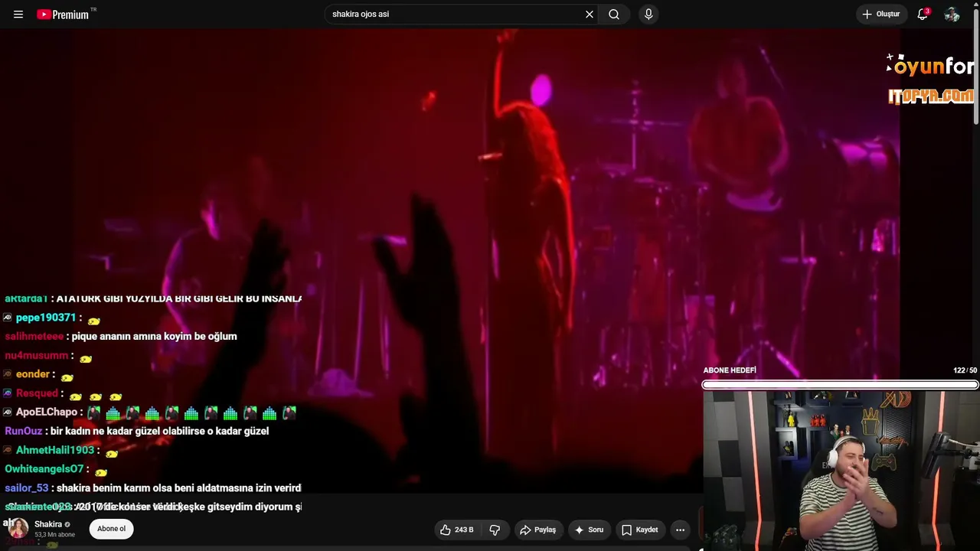The width and height of the screenshot is (980, 551).
Task: Clear the search box text
Action: pyautogui.click(x=590, y=15)
